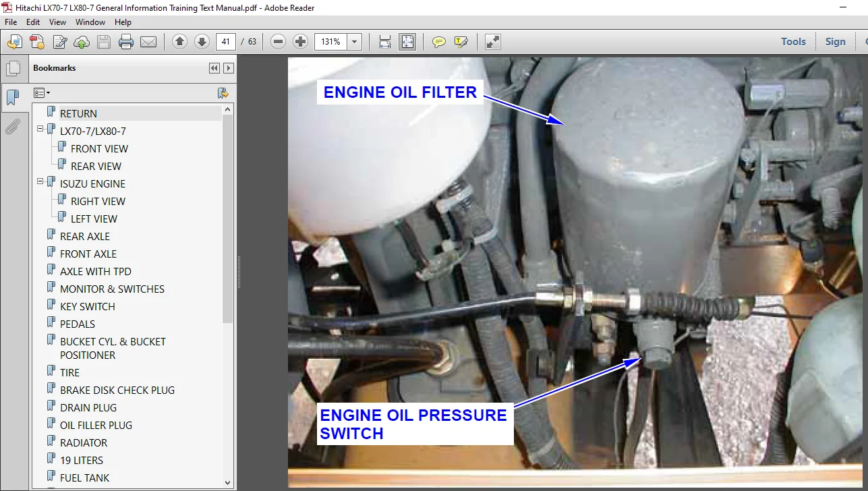Open the 19 LITERS bookmark

[x=82, y=460]
